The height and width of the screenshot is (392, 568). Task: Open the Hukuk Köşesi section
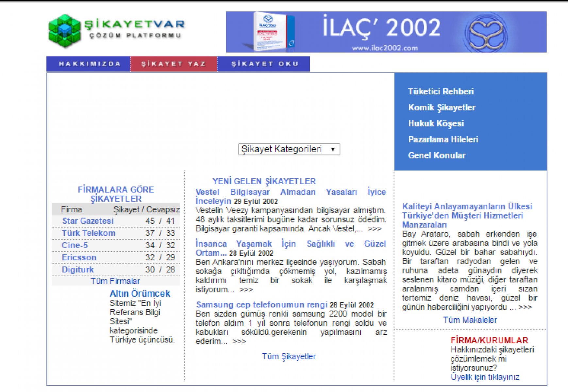pos(436,123)
